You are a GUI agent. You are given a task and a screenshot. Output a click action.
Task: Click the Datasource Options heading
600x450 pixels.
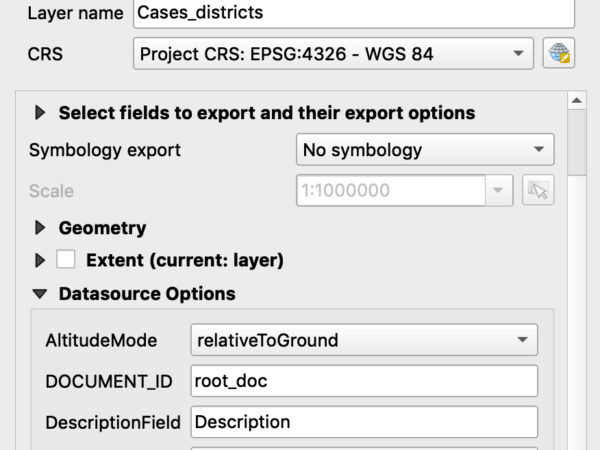[147, 294]
